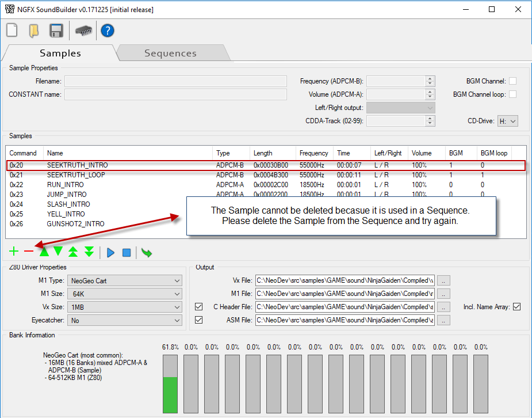Image resolution: width=532 pixels, height=418 pixels.
Task: Click the New file icon in toolbar
Action: (x=12, y=31)
